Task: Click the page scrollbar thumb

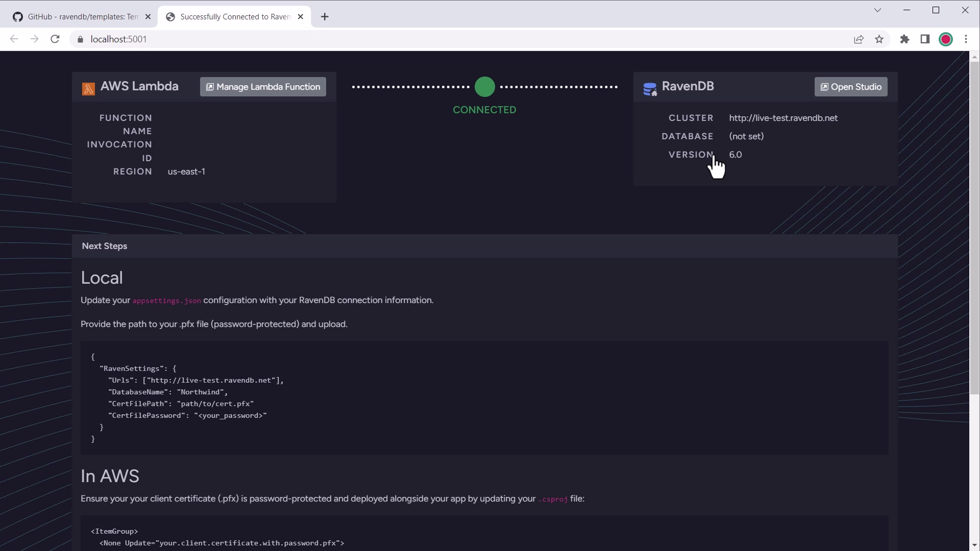Action: [x=974, y=227]
